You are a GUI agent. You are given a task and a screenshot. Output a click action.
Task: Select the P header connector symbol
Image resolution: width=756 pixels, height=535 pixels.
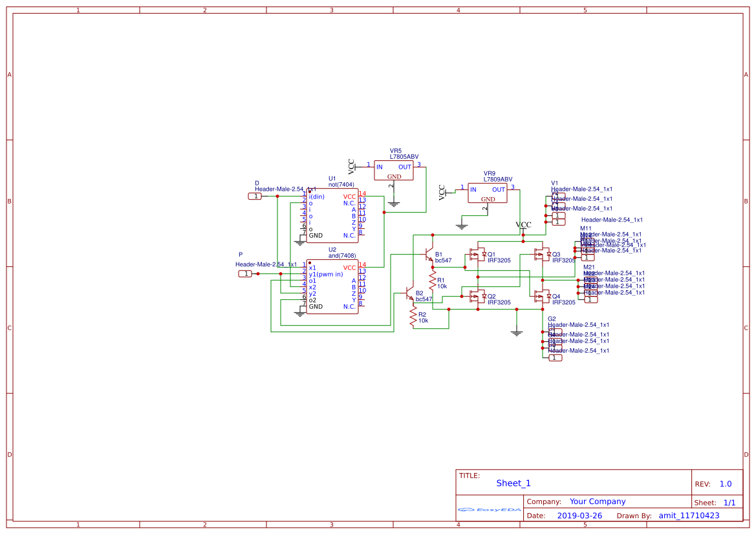coord(246,274)
